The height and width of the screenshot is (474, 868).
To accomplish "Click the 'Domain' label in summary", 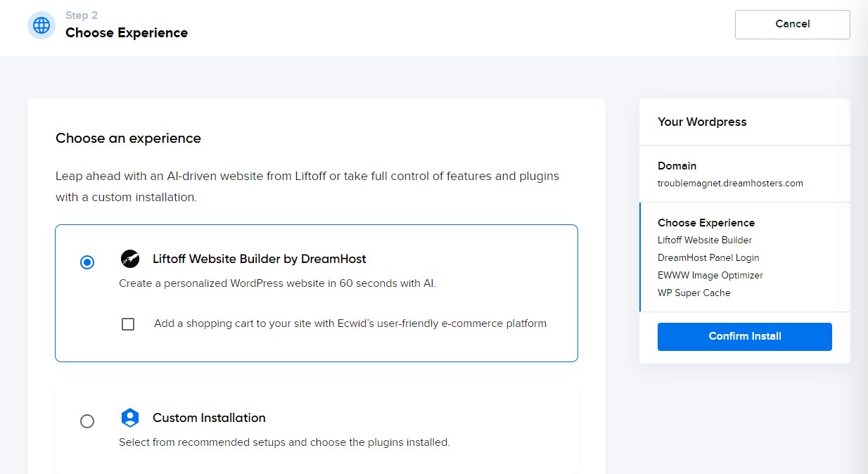I will click(x=677, y=166).
